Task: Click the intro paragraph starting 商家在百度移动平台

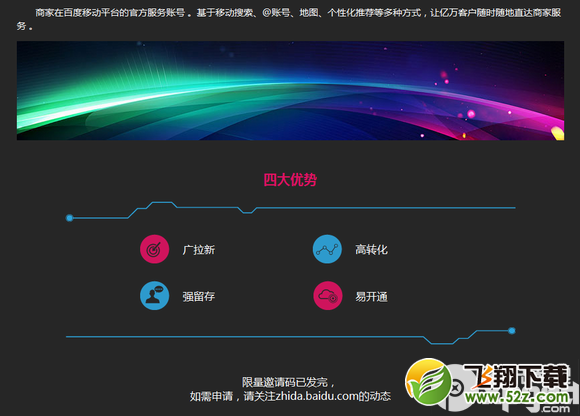Action: tap(289, 19)
